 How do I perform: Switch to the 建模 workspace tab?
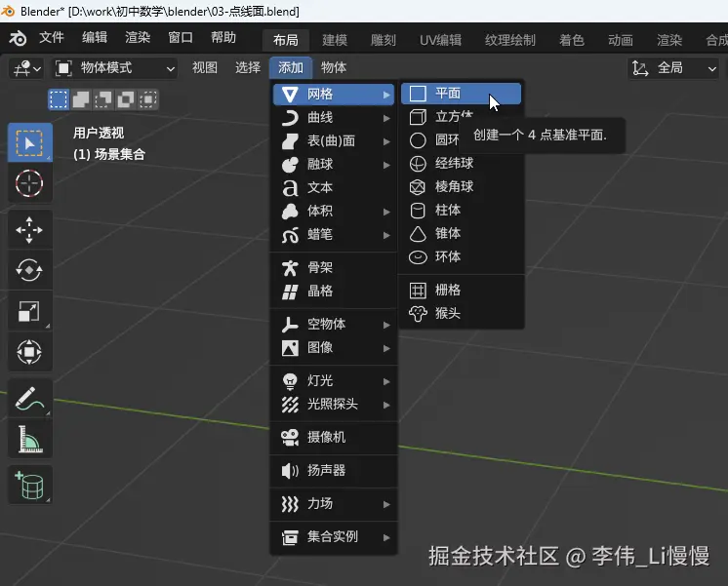(335, 40)
